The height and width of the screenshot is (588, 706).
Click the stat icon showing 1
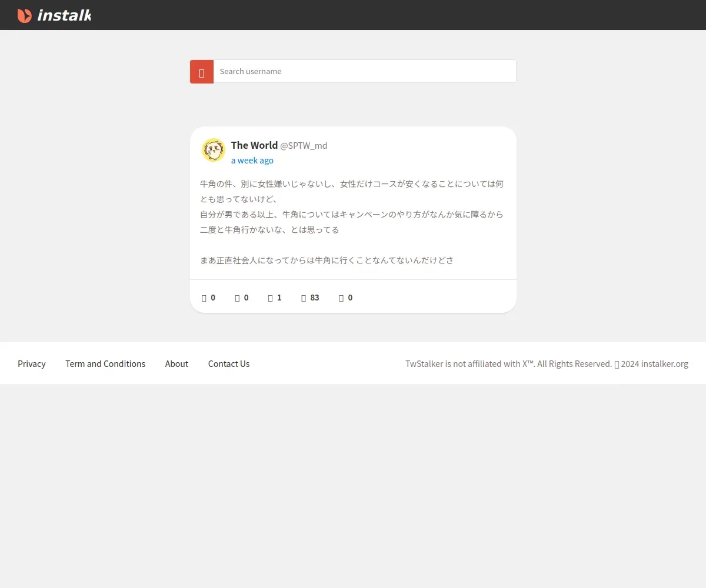[x=270, y=298]
